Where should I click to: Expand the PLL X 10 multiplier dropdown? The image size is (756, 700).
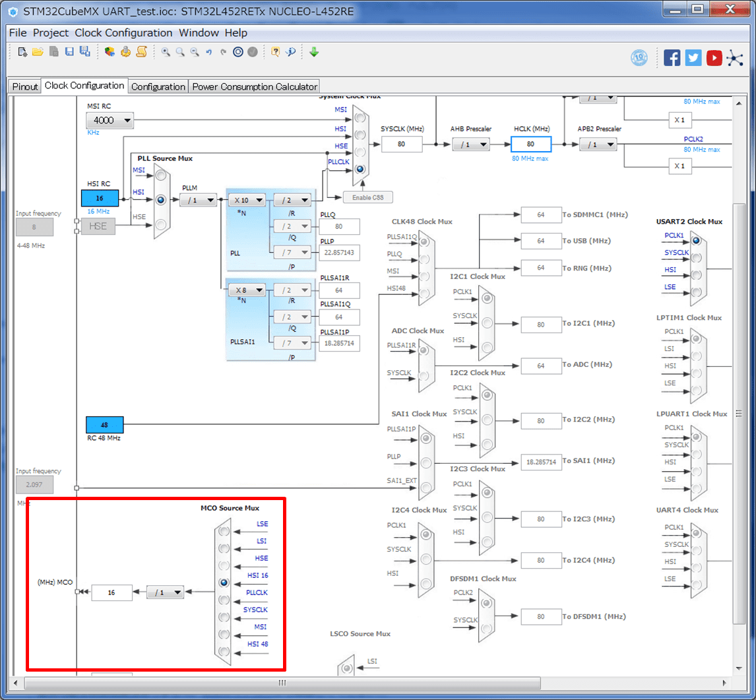pos(247,200)
